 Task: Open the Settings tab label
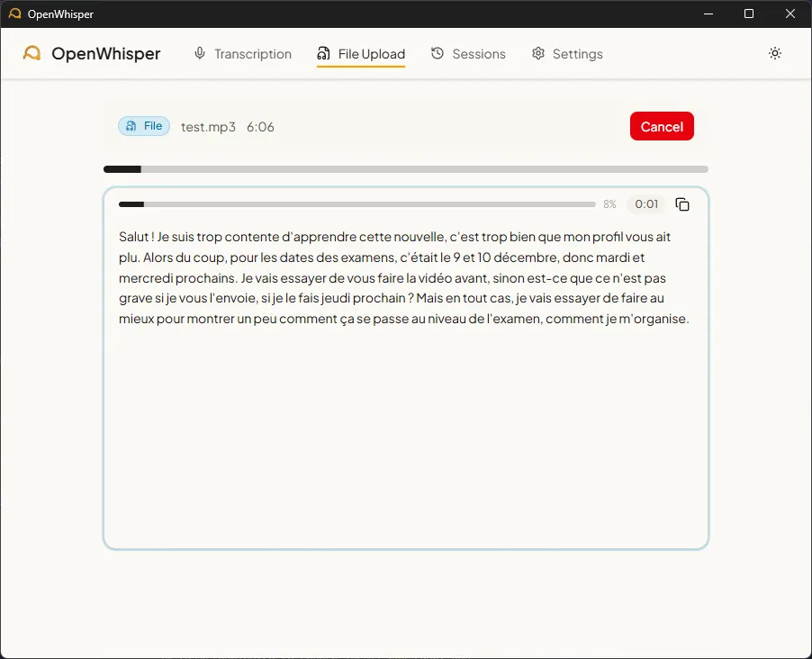577,54
